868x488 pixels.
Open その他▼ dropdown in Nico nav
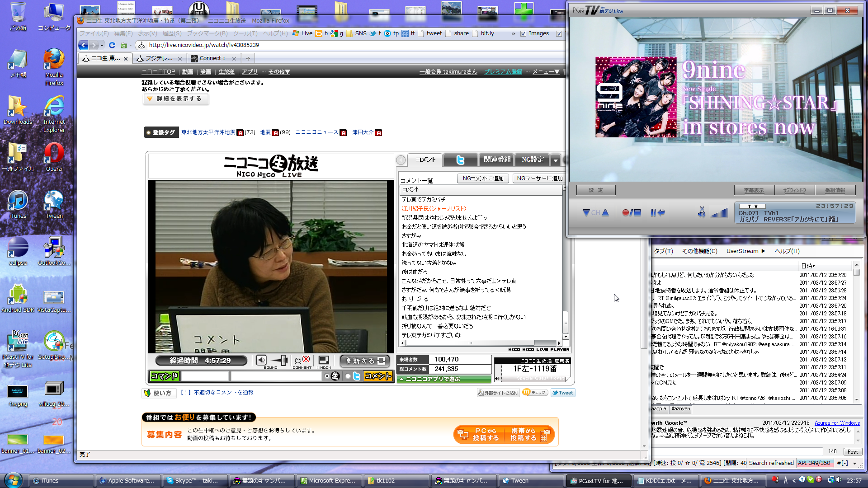[279, 72]
